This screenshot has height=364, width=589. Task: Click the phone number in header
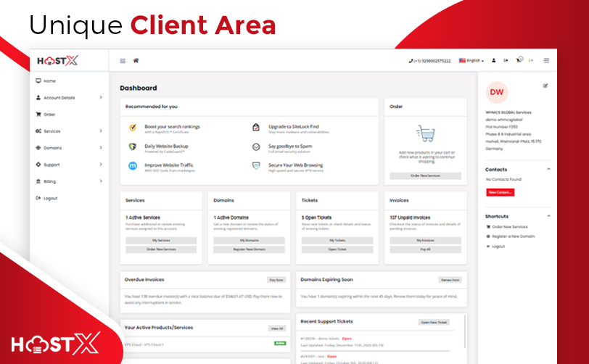pyautogui.click(x=429, y=61)
